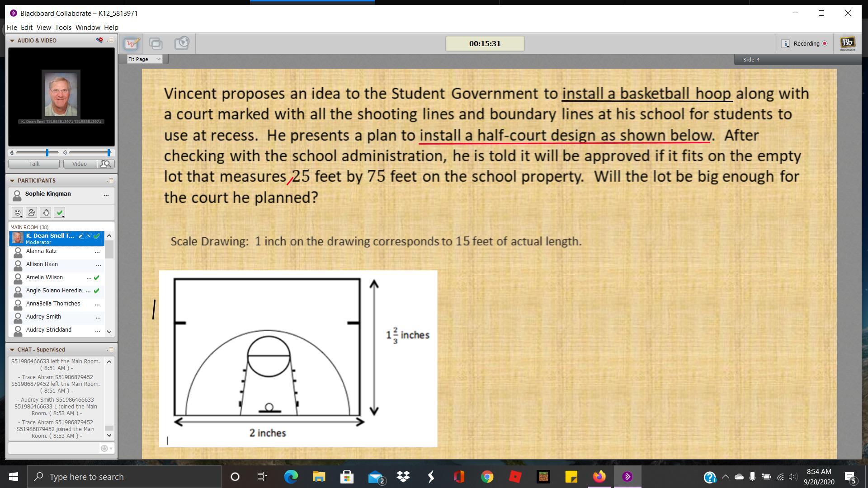
Task: Switch to Whiteboard mode
Action: 132,43
